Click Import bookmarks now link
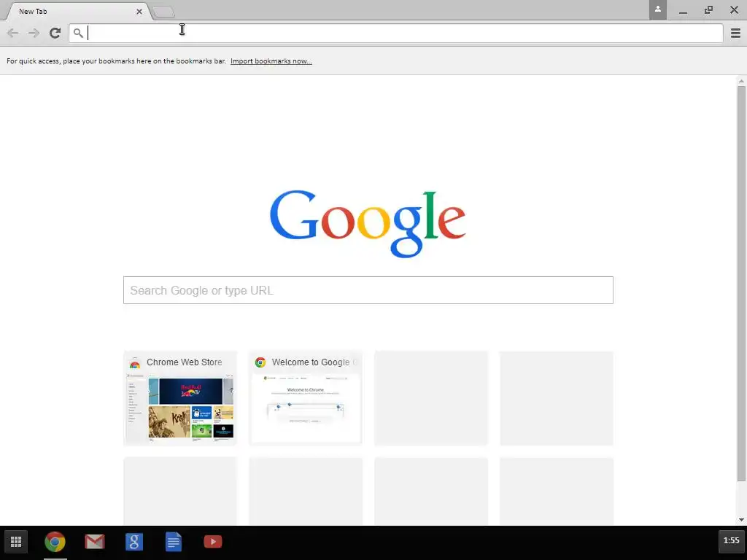 (x=271, y=61)
